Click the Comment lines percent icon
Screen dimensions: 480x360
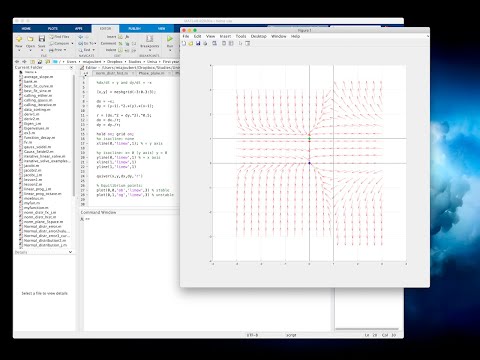click(120, 43)
